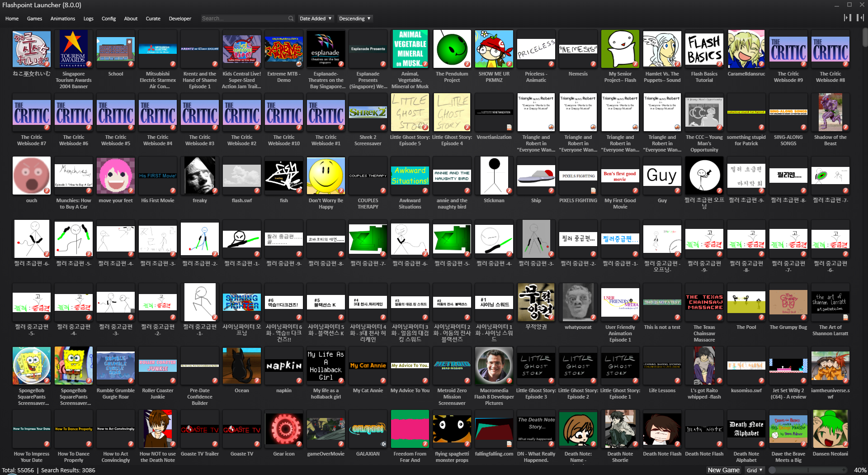Select The Pendulum Project green ball icon
This screenshot has height=475, width=868.
[452, 49]
